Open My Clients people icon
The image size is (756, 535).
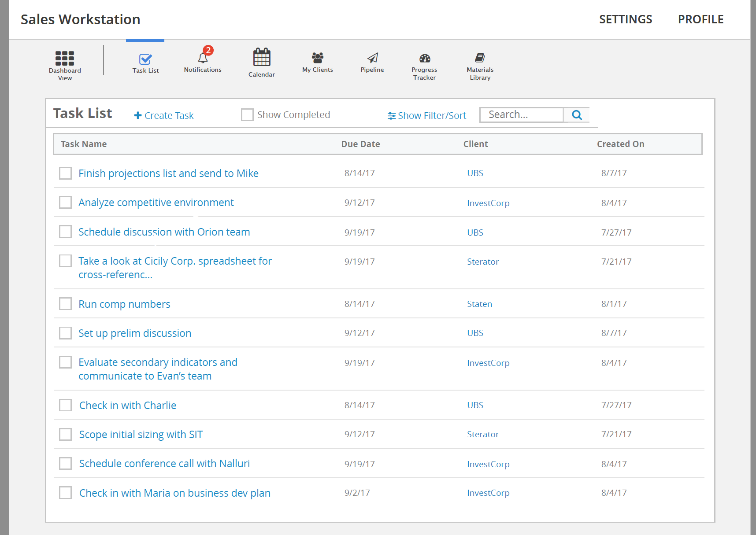(318, 57)
